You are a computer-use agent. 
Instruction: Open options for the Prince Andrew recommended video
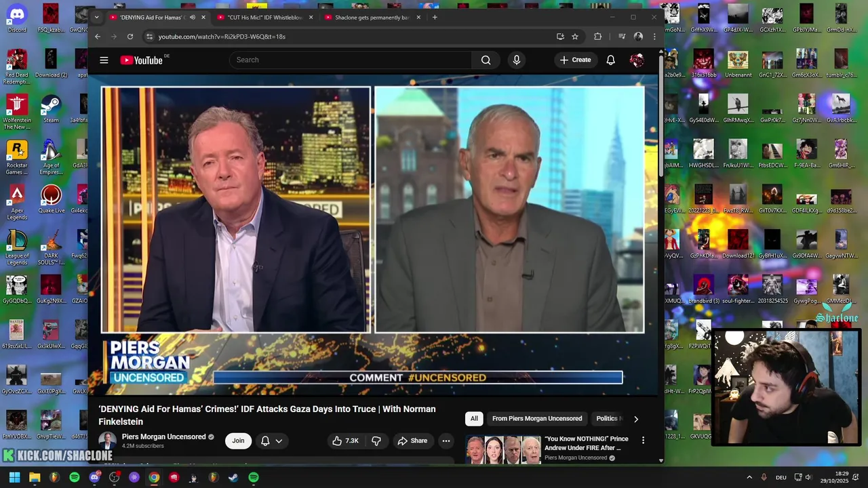[x=643, y=440]
